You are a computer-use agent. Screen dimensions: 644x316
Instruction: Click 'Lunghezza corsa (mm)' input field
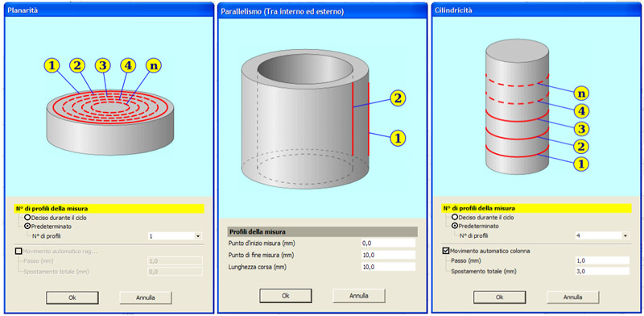388,267
